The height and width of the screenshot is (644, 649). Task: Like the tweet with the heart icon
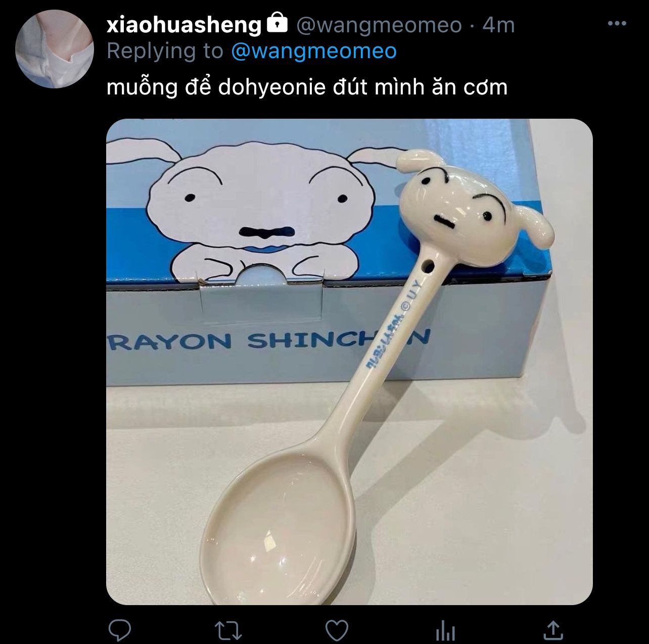(x=337, y=630)
